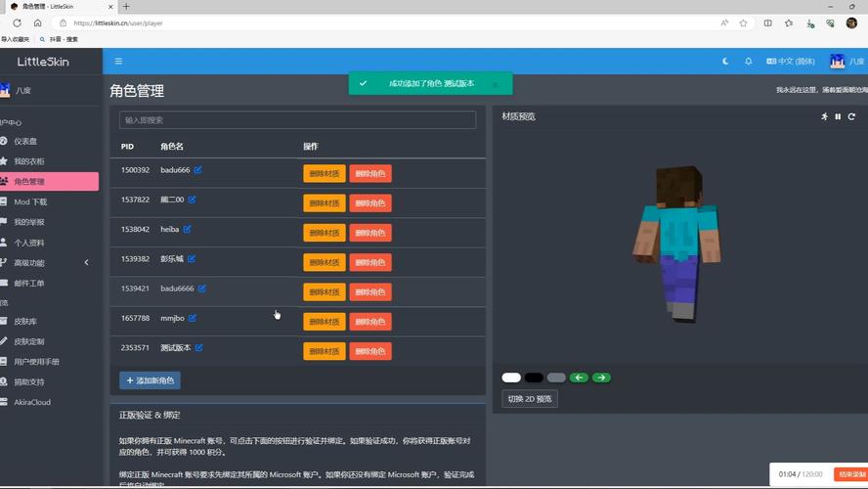Edit the name of player mmjbo
Viewport: 868px width, 489px height.
pyautogui.click(x=193, y=318)
